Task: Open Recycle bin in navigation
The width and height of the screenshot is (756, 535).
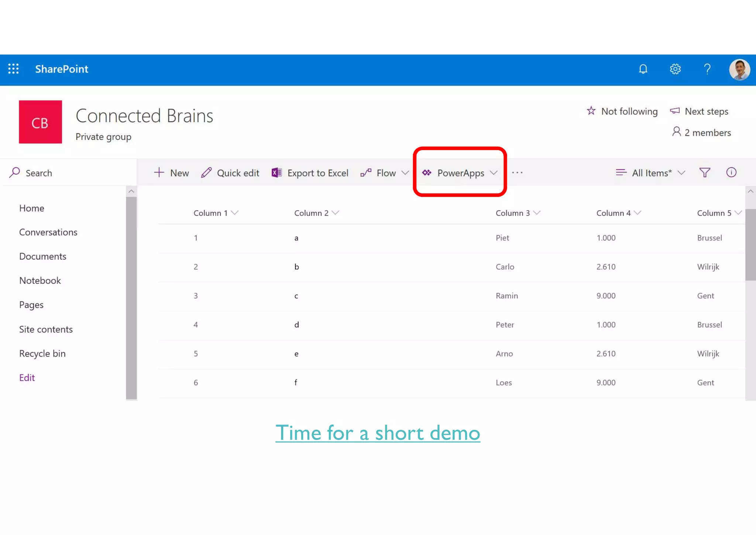Action: (x=42, y=354)
